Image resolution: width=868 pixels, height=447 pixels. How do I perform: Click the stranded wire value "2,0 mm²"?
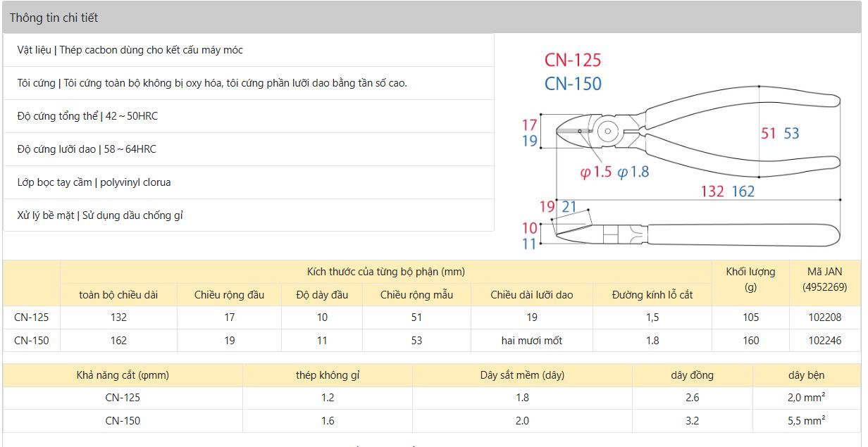pyautogui.click(x=807, y=398)
